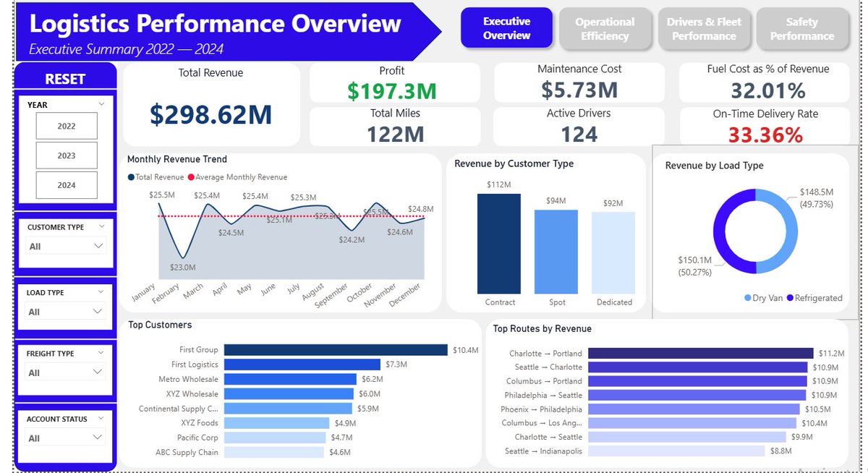Click the $197.3M Profit value
The height and width of the screenshot is (473, 868).
(x=392, y=91)
